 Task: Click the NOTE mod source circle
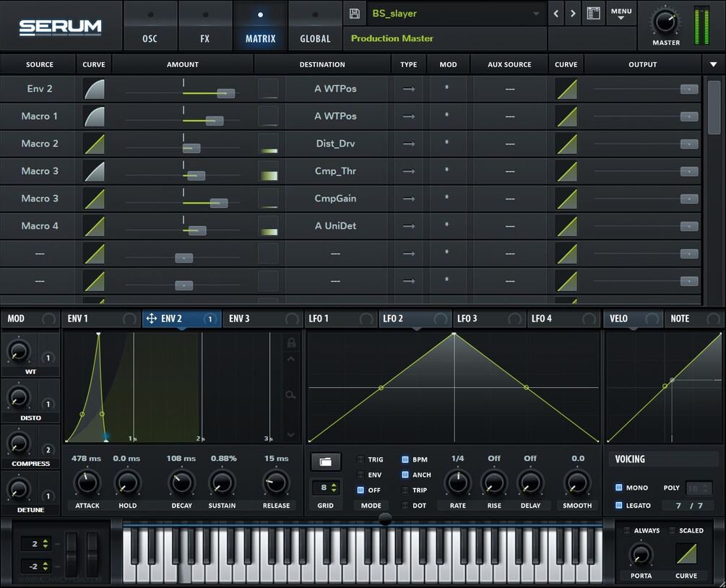click(713, 319)
